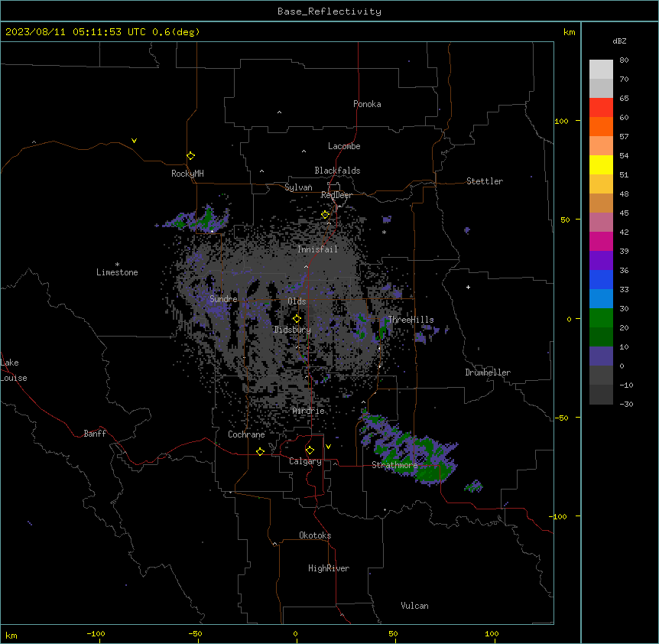Click the km unit label in the top right
Screen dimensions: 659x644
[569, 32]
